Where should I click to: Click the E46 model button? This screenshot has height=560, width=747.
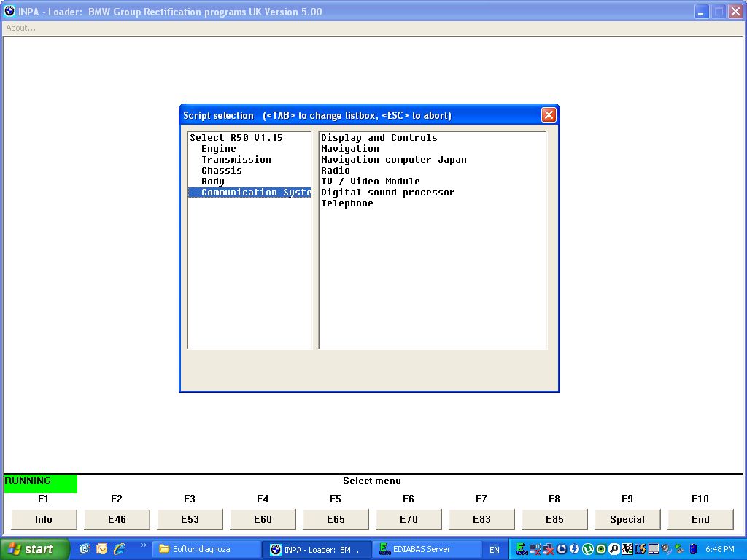[x=117, y=519]
